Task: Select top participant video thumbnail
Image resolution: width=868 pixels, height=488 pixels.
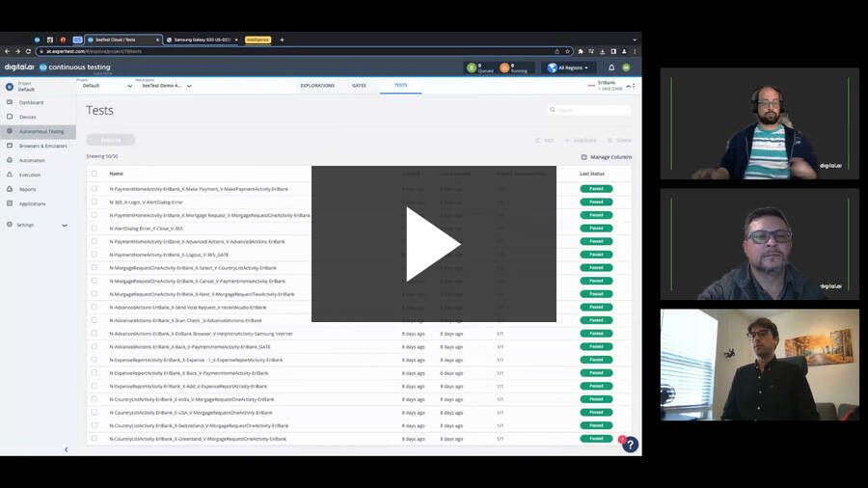Action: (760, 123)
